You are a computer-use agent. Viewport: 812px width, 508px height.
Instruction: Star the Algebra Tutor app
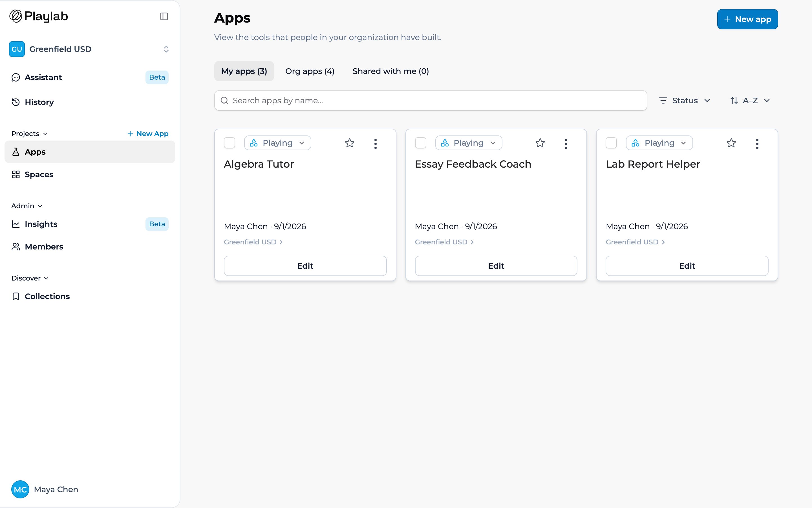coord(349,143)
